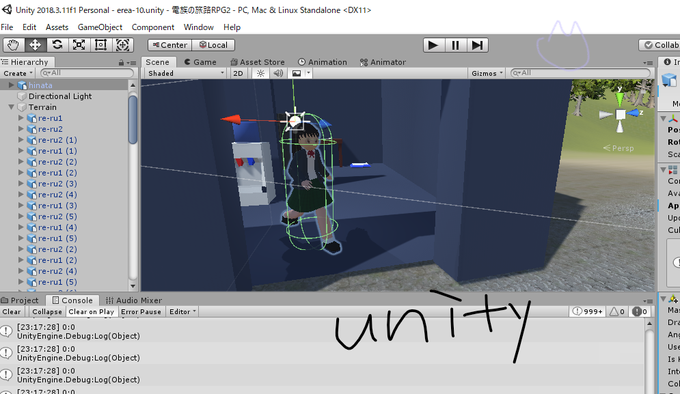
Task: Switch to the Project tab
Action: click(20, 300)
